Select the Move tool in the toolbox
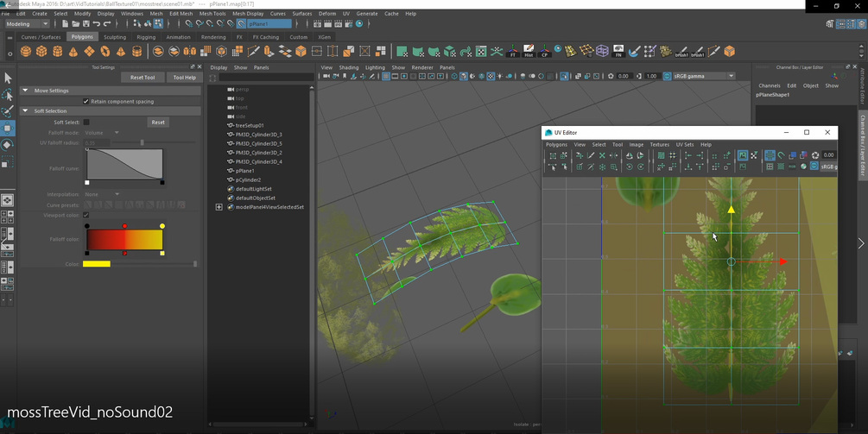The image size is (868, 434). click(8, 128)
